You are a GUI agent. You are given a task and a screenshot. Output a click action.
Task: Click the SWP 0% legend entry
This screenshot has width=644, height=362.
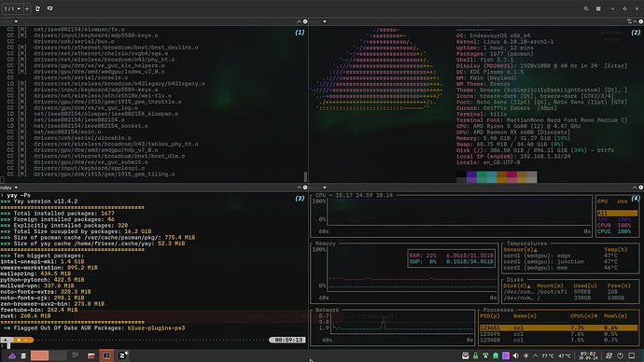pyautogui.click(x=451, y=261)
